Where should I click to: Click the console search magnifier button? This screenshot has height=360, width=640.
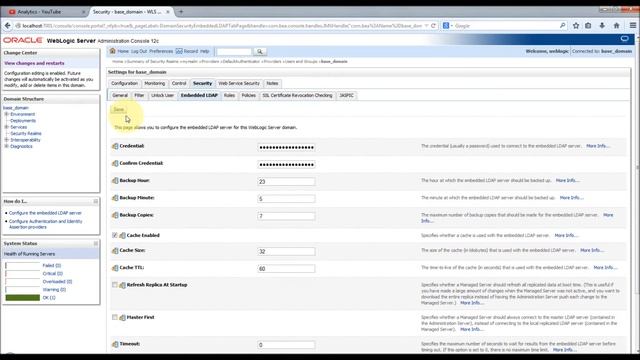[260, 51]
